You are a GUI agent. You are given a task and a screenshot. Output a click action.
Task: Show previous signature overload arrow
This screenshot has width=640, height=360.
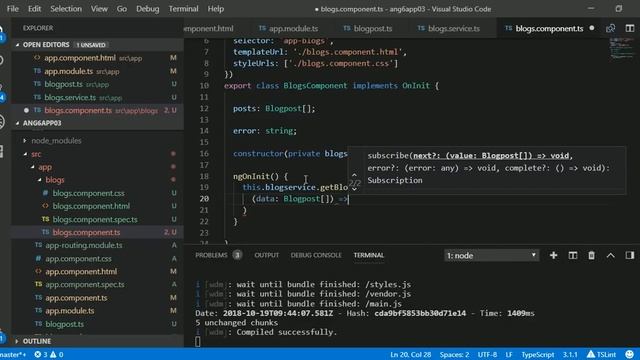pyautogui.click(x=354, y=175)
